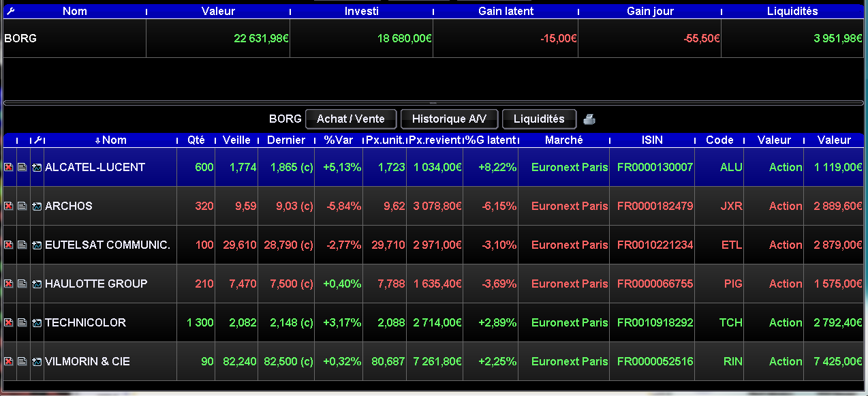The width and height of the screenshot is (868, 396).
Task: Open the chart icon for HAULOTTE GROUP
Action: click(36, 284)
